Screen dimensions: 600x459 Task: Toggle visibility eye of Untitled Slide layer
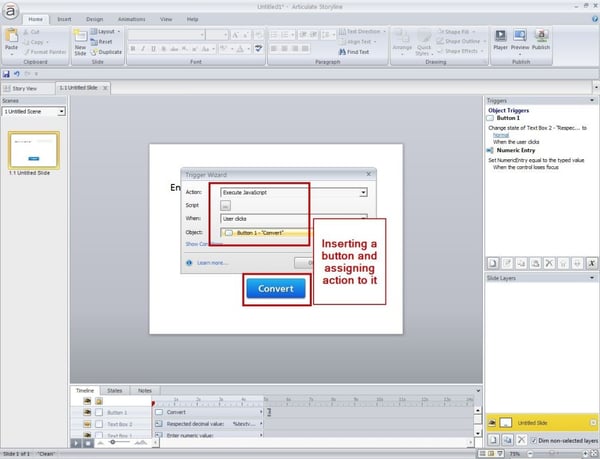[492, 423]
